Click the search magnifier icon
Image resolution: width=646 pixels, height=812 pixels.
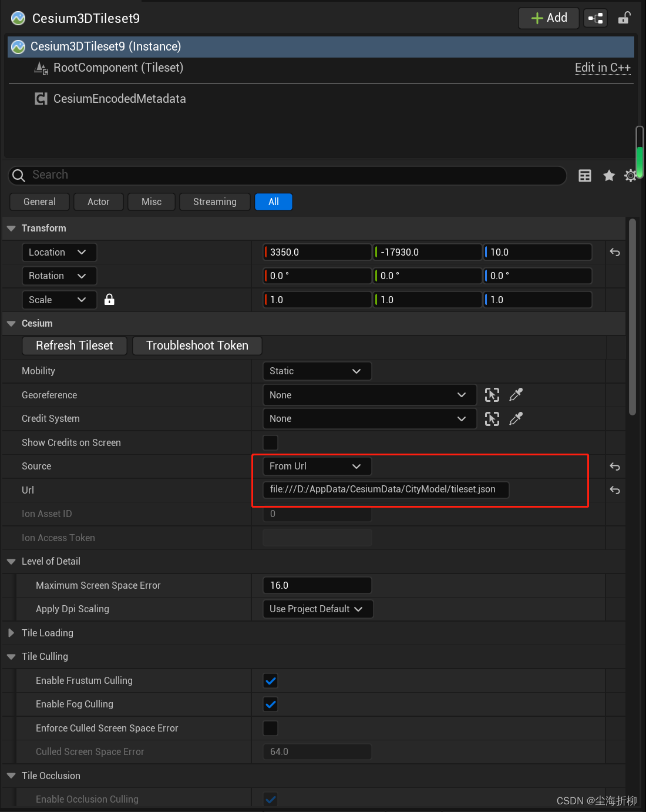(x=19, y=175)
